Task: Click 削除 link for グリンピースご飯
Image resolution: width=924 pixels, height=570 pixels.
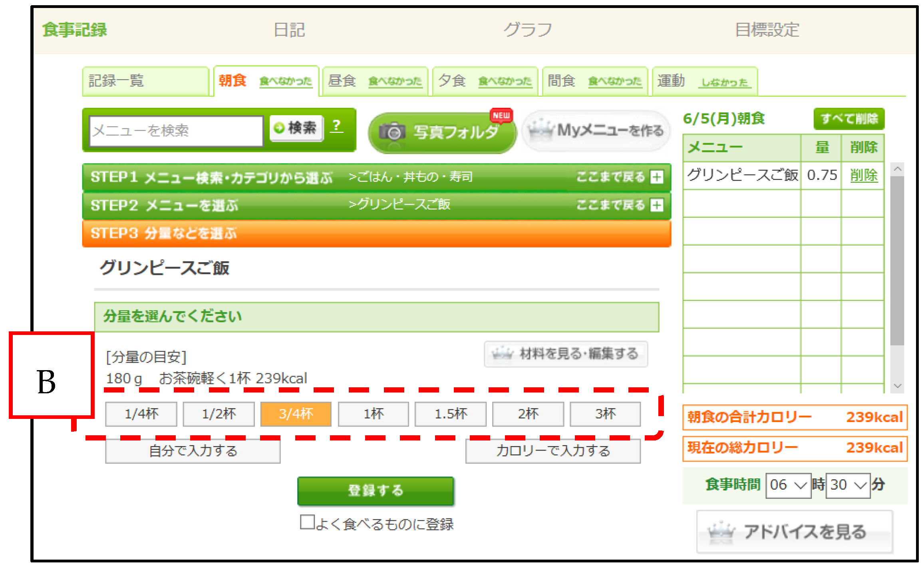Action: (x=864, y=175)
